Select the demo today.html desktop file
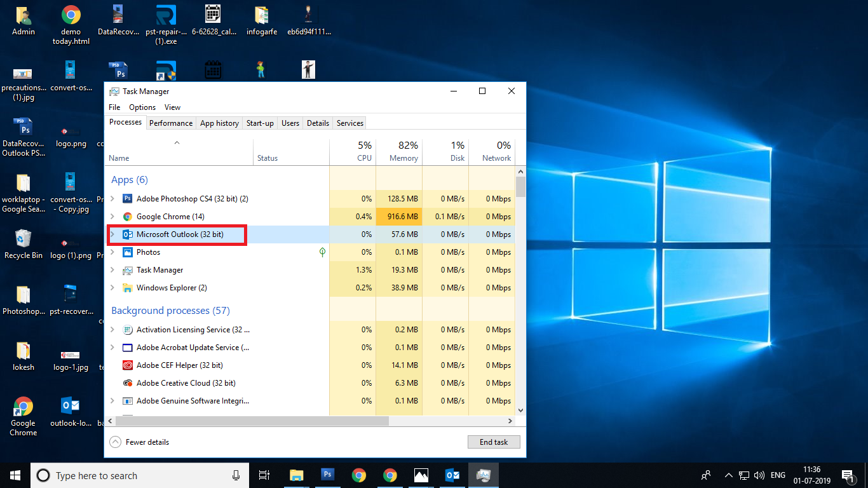The width and height of the screenshot is (868, 488). (71, 25)
